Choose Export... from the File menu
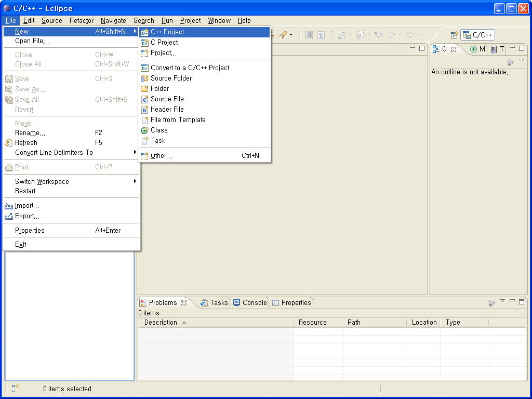 click(71, 216)
